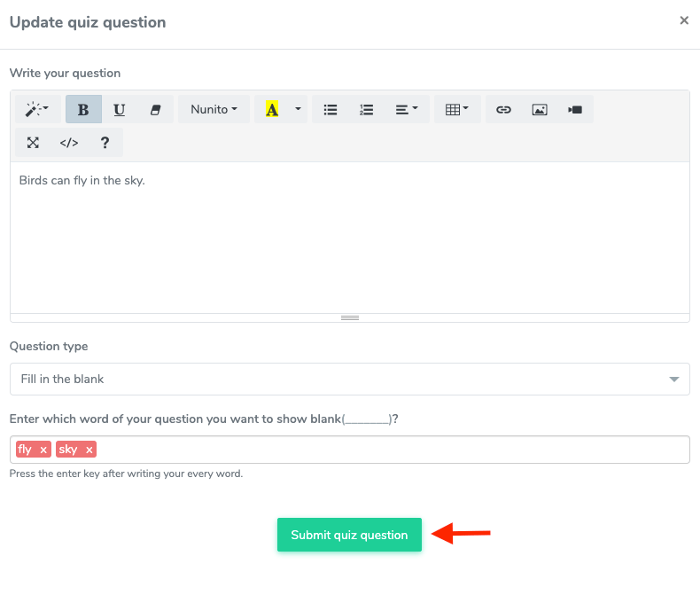The height and width of the screenshot is (595, 700).
Task: Click the insert link icon
Action: tap(503, 110)
